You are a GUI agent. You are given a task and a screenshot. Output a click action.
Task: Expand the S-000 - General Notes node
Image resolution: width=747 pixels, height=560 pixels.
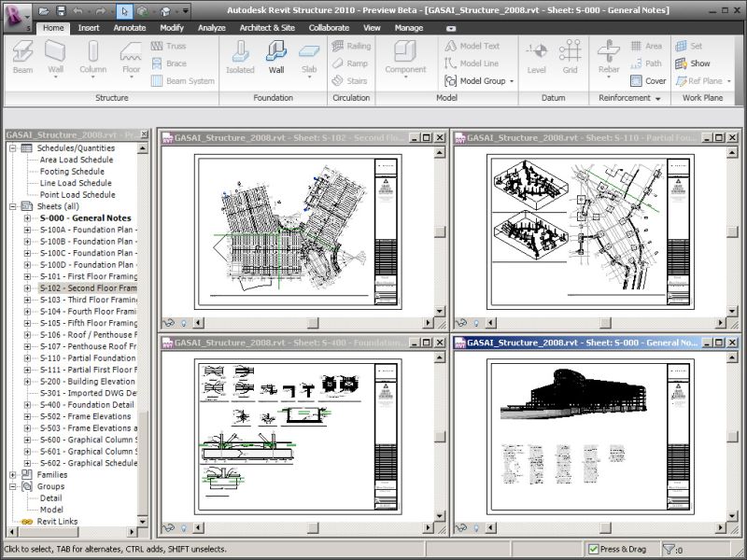pyautogui.click(x=27, y=218)
